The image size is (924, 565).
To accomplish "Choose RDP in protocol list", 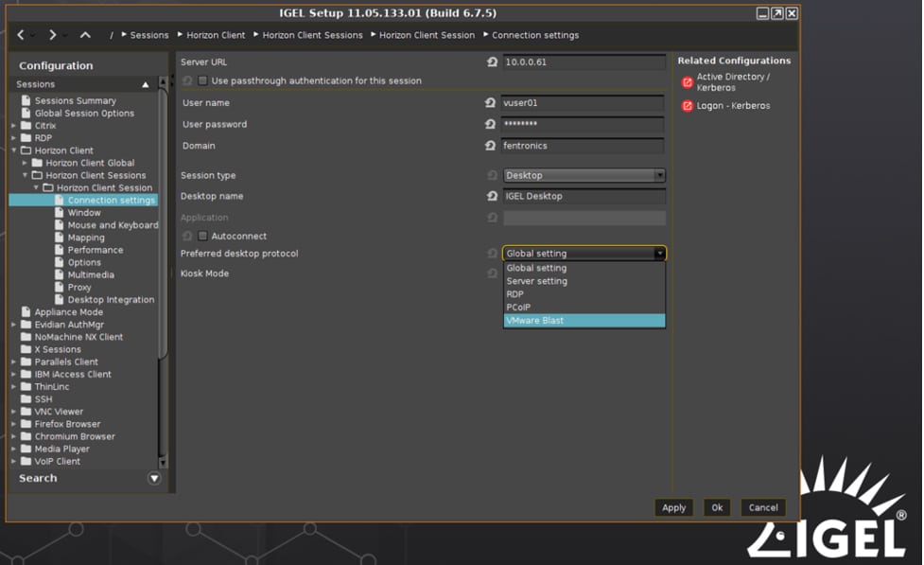I will pyautogui.click(x=584, y=294).
